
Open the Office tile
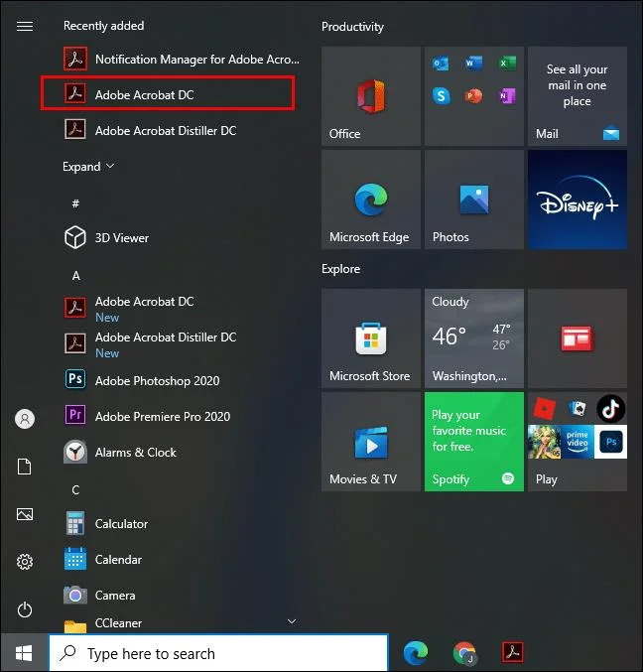[x=371, y=96]
